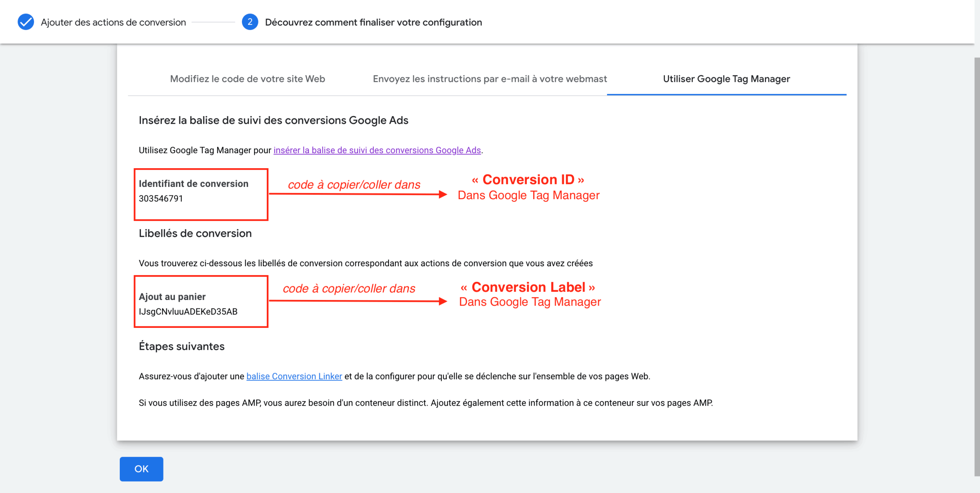This screenshot has height=493, width=980.
Task: Click the 'Insérez la balise de suivi' heading
Action: tap(273, 120)
